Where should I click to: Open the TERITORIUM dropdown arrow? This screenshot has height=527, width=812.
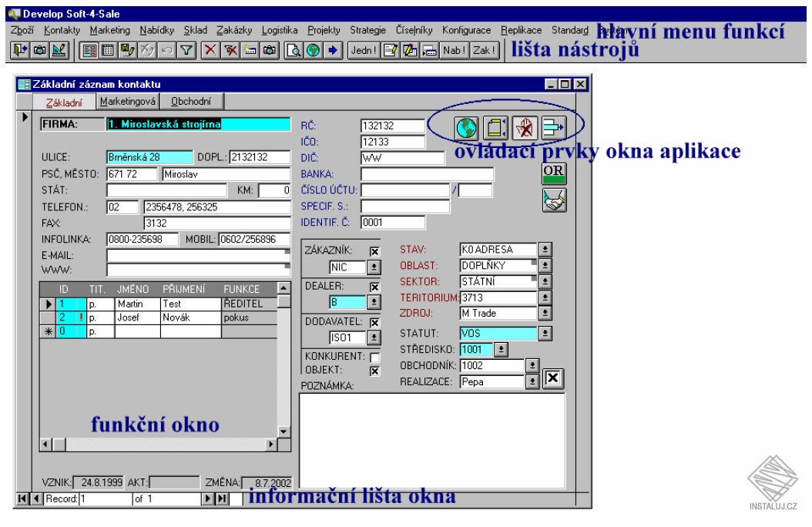[545, 297]
